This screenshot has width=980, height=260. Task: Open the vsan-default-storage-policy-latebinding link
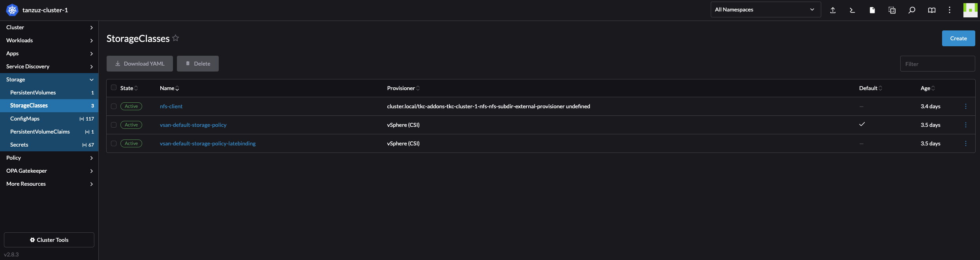tap(208, 143)
